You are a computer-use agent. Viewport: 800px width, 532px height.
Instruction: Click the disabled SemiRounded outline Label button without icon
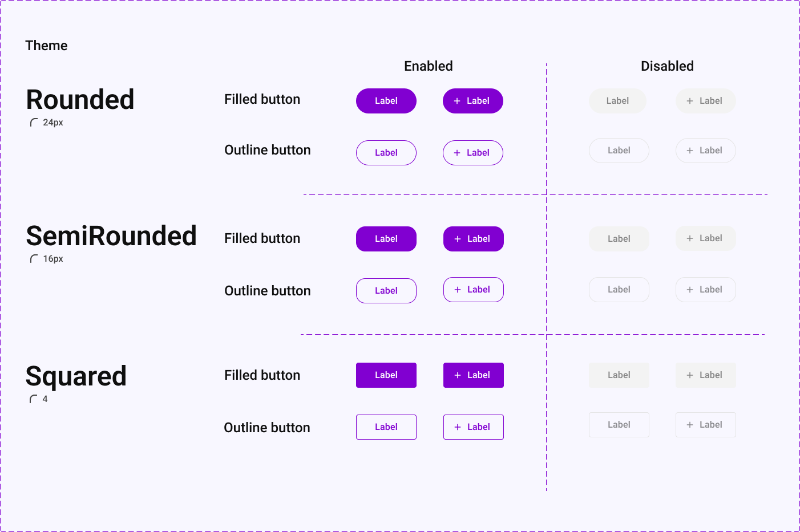(619, 290)
